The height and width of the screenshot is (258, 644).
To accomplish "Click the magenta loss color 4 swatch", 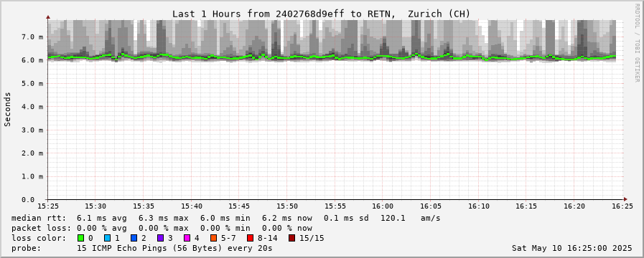I will (x=187, y=238).
